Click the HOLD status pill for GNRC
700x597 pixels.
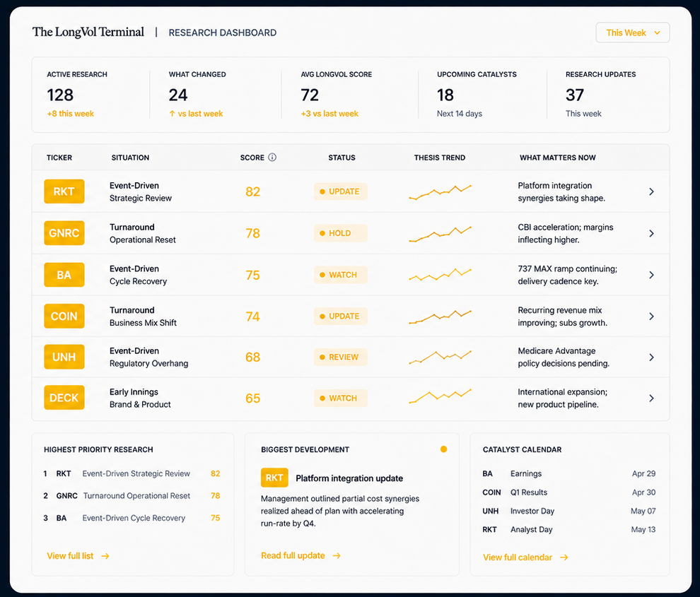tap(341, 233)
